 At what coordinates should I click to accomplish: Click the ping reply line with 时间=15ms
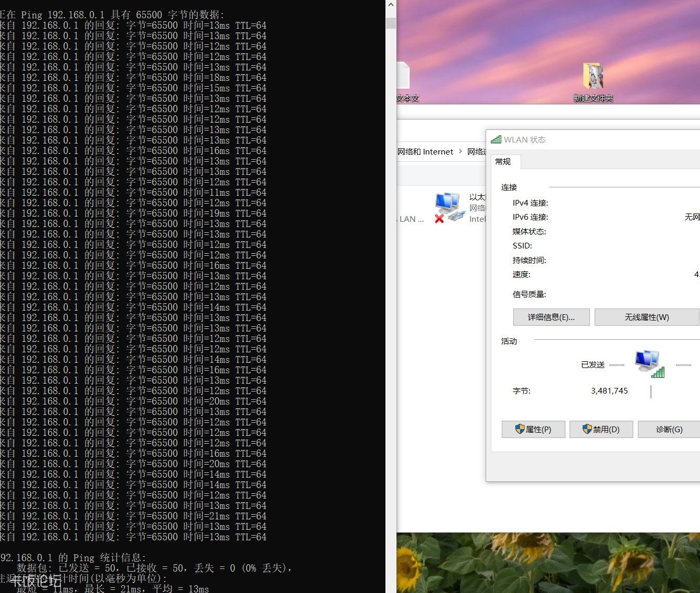coord(133,88)
